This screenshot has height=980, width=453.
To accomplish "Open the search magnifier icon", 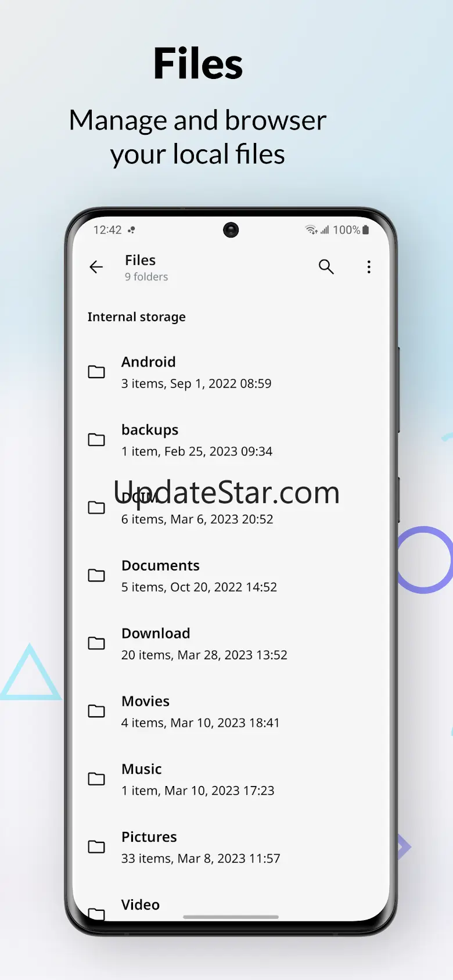I will 326,267.
